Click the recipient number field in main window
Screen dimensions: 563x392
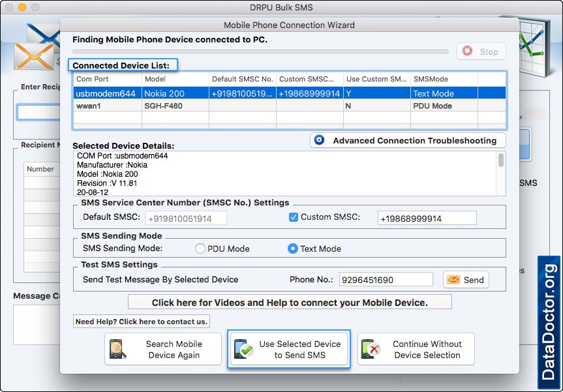(x=38, y=112)
